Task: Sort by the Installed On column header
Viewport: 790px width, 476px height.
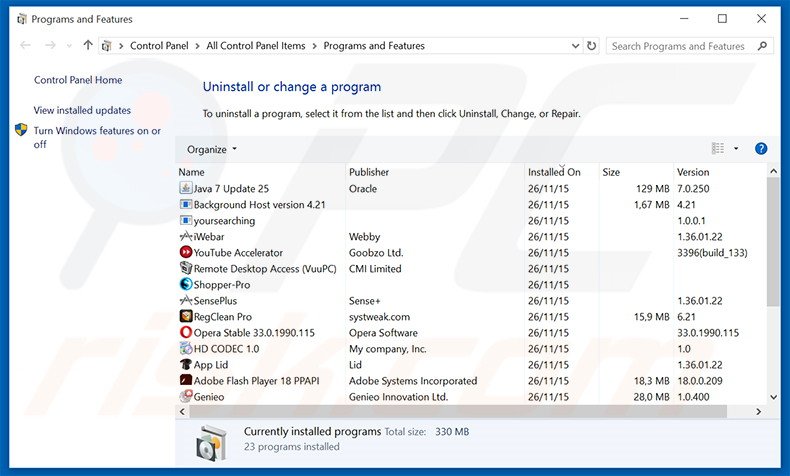Action: 562,172
